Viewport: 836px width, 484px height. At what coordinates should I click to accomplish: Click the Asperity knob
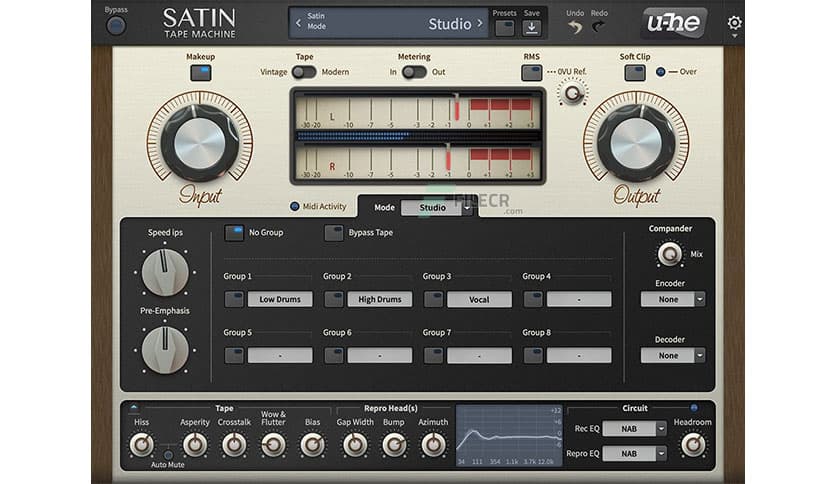195,445
